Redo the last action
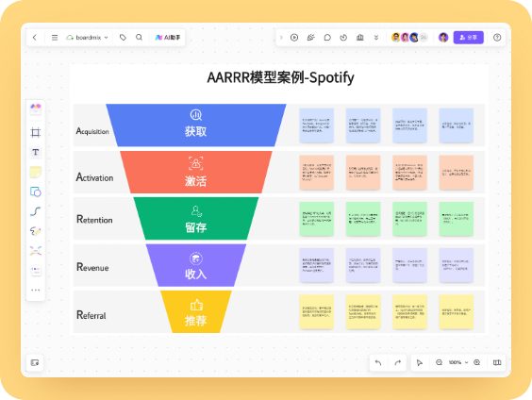The height and width of the screenshot is (400, 532). pos(398,362)
